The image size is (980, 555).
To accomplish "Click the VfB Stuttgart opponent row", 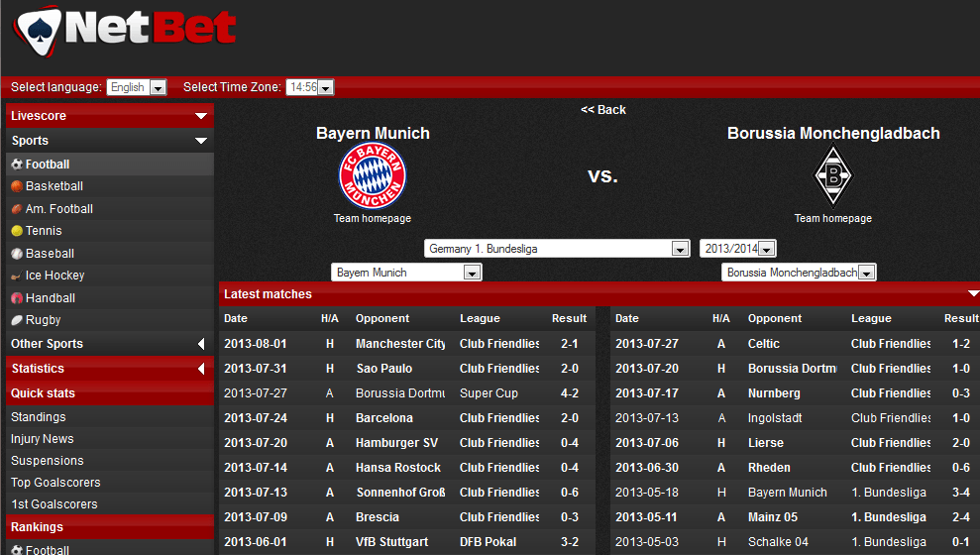I will (392, 542).
